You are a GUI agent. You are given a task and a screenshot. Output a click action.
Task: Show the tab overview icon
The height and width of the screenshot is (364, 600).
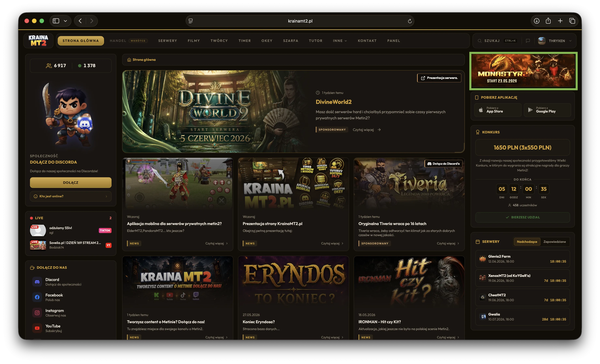pos(572,21)
